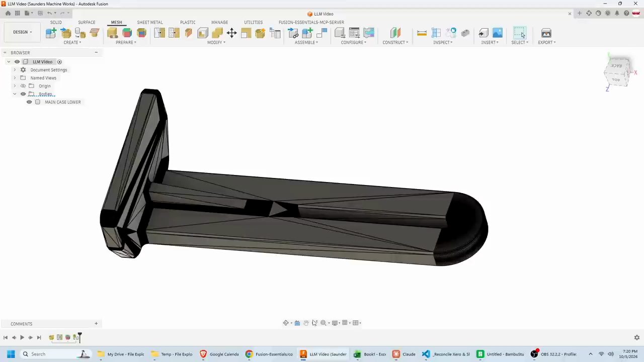The width and height of the screenshot is (644, 362).
Task: Click the window Select tool icon
Action: (520, 33)
